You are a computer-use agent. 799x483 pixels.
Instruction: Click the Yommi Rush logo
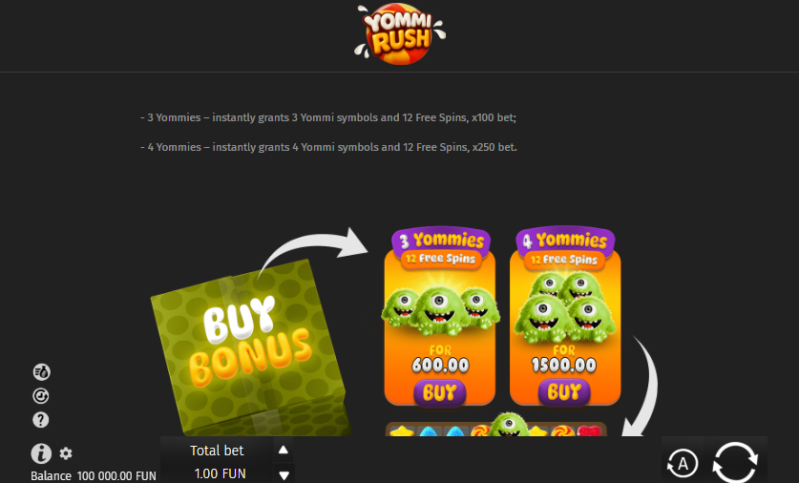click(x=400, y=34)
